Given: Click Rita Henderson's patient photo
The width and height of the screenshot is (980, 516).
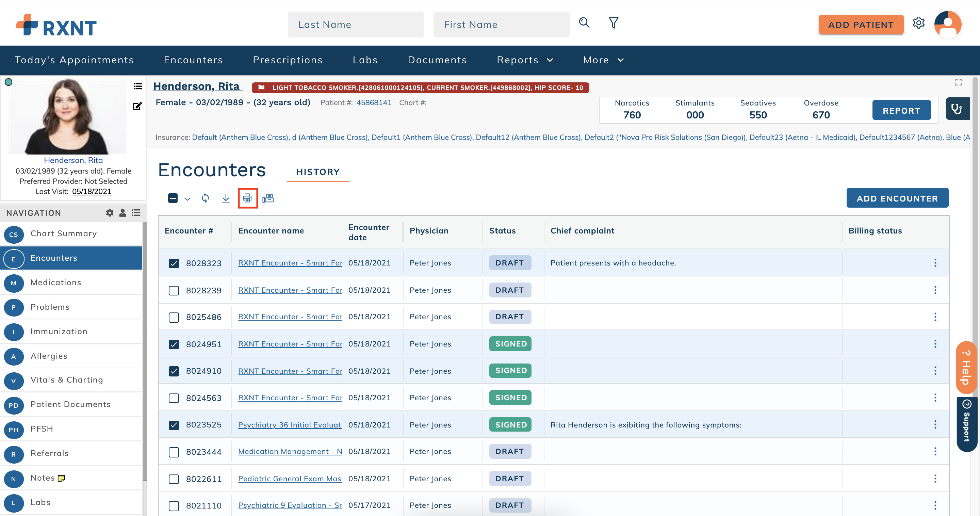Looking at the screenshot, I should tap(67, 116).
